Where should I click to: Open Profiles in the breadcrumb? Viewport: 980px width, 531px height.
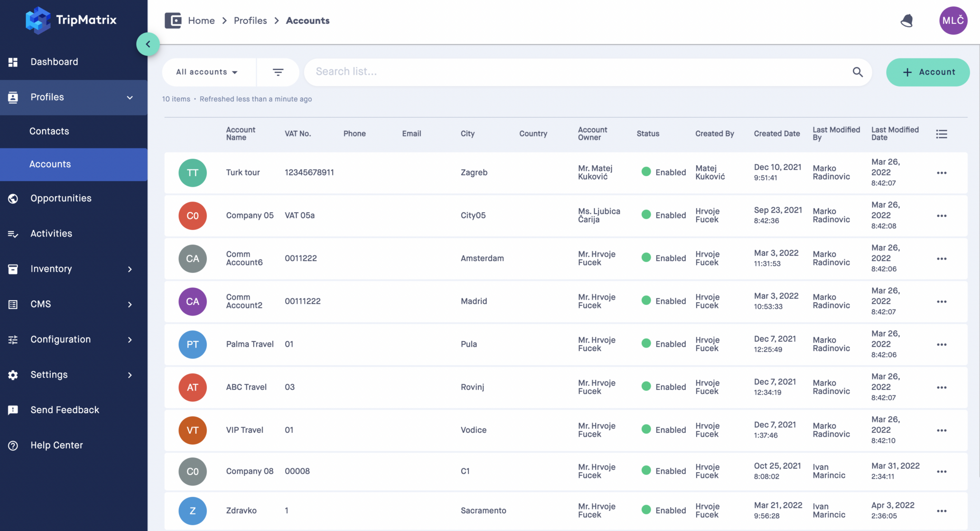(250, 21)
